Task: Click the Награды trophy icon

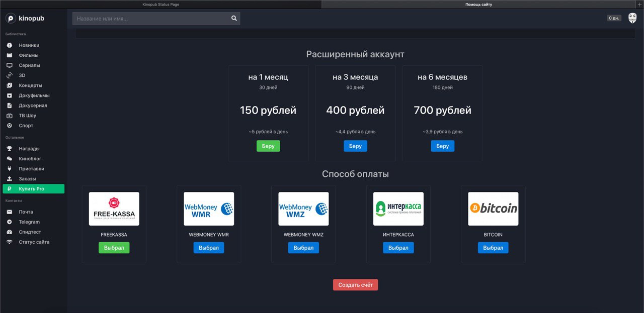Action: 9,149
